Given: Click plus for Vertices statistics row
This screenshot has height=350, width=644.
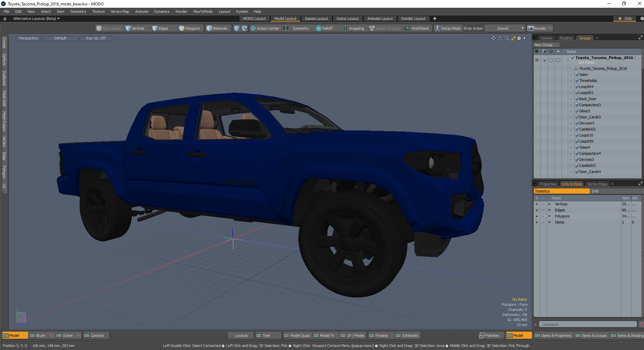Looking at the screenshot, I should point(537,204).
